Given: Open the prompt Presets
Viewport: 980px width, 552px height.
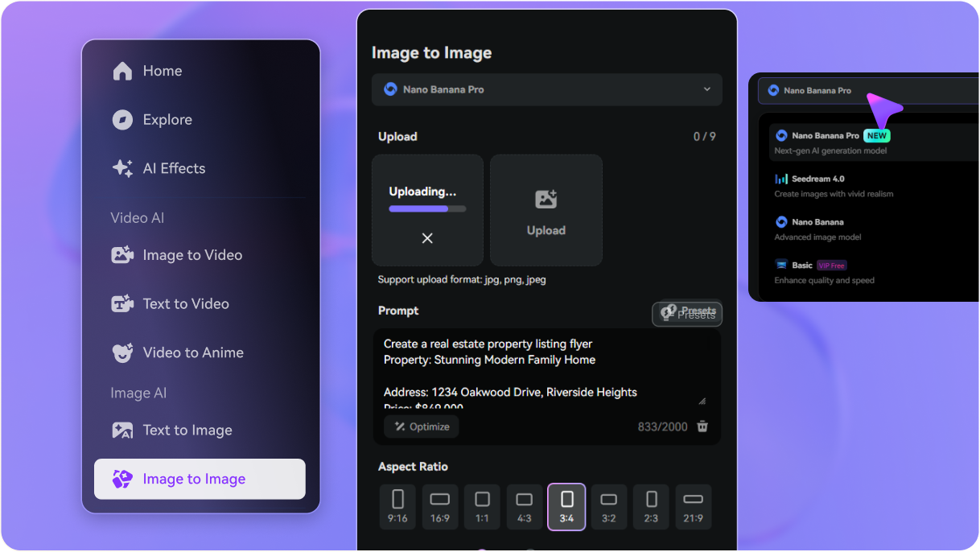Looking at the screenshot, I should click(686, 314).
